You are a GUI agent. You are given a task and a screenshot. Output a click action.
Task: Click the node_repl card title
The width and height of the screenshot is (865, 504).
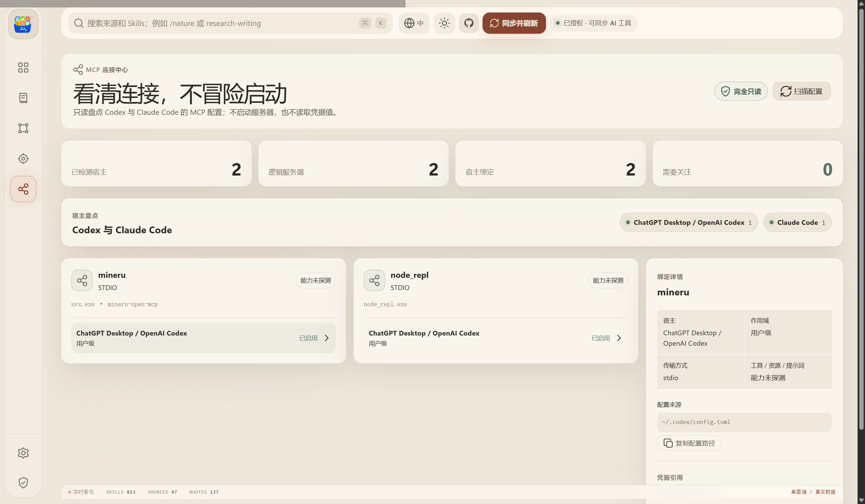(410, 275)
